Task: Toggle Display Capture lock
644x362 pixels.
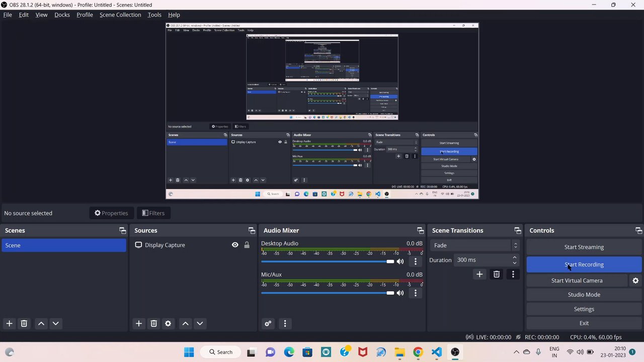Action: [247, 245]
